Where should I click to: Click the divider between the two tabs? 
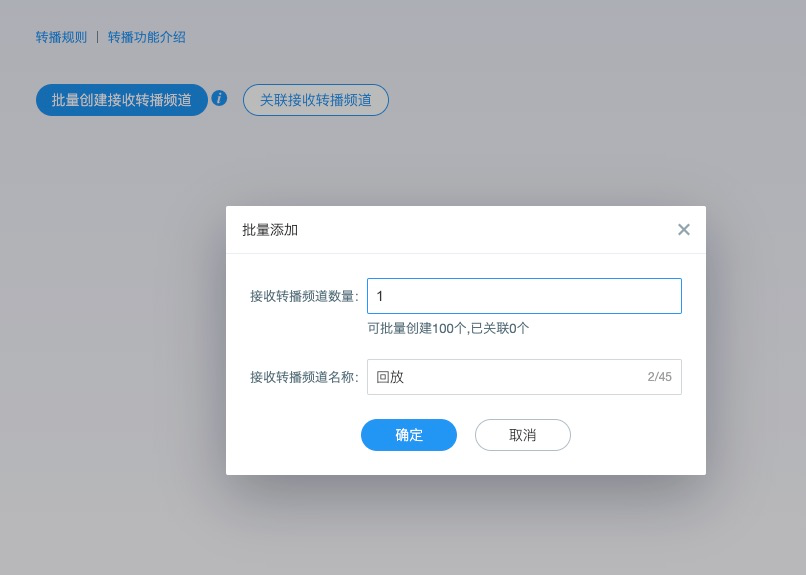pos(97,38)
